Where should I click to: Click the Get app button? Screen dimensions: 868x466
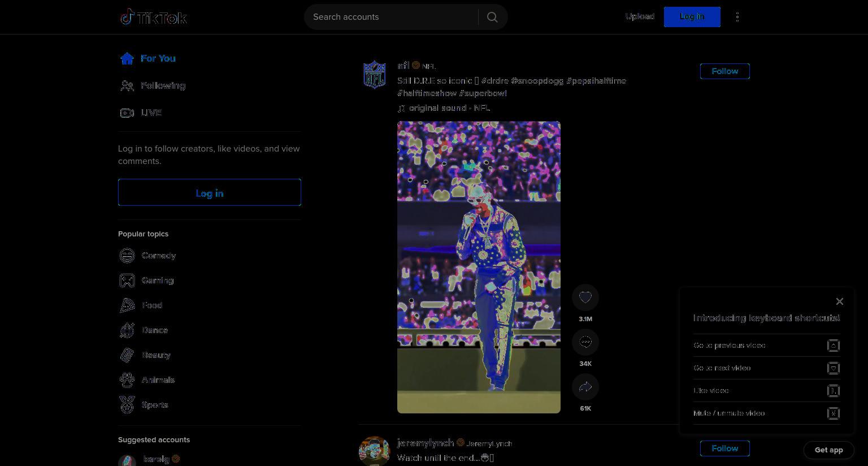pos(829,450)
